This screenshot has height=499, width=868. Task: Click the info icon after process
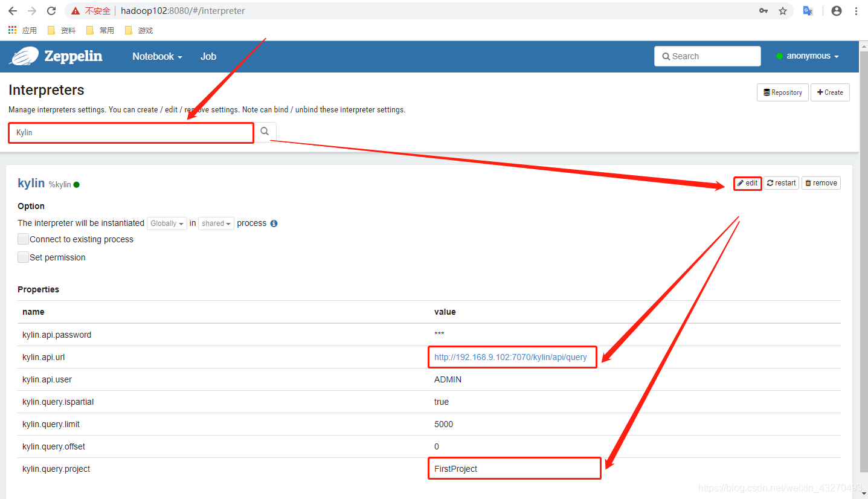(x=274, y=224)
